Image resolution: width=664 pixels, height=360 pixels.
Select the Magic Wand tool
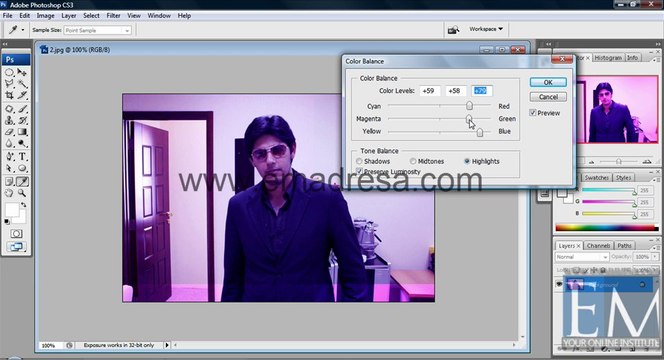[x=22, y=84]
